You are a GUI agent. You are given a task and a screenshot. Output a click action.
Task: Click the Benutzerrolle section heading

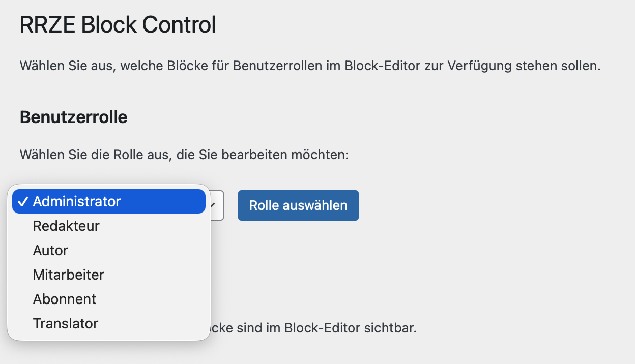tap(73, 117)
